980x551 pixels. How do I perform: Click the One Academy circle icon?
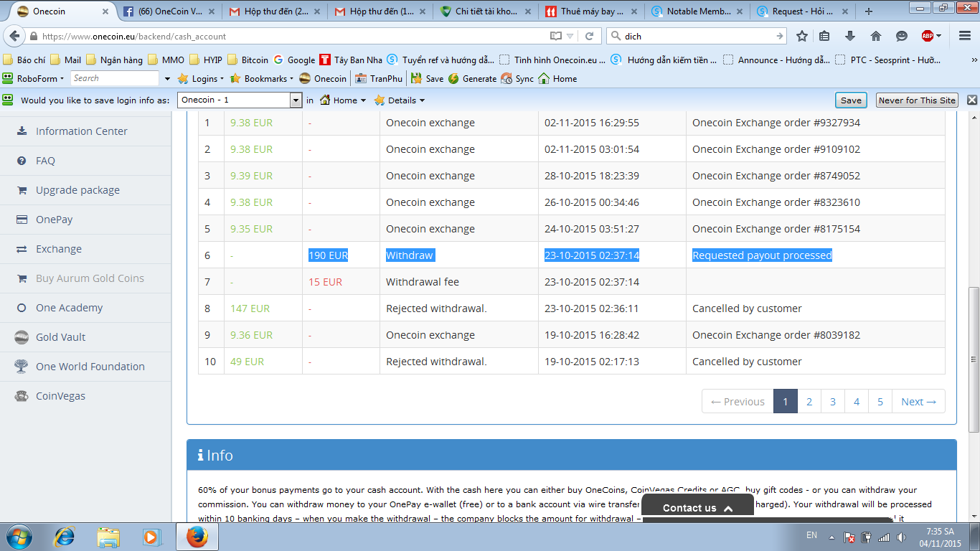click(22, 308)
